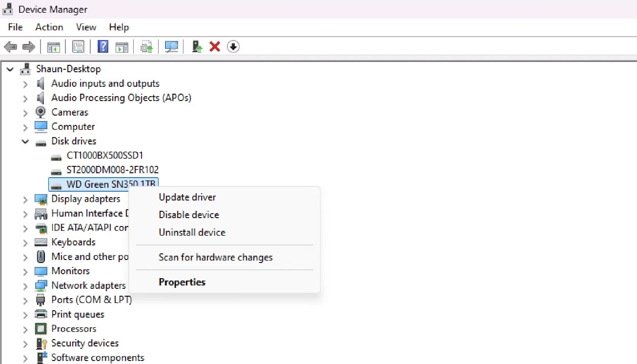This screenshot has height=364, width=637.
Task: Open the Action menu
Action: [49, 27]
